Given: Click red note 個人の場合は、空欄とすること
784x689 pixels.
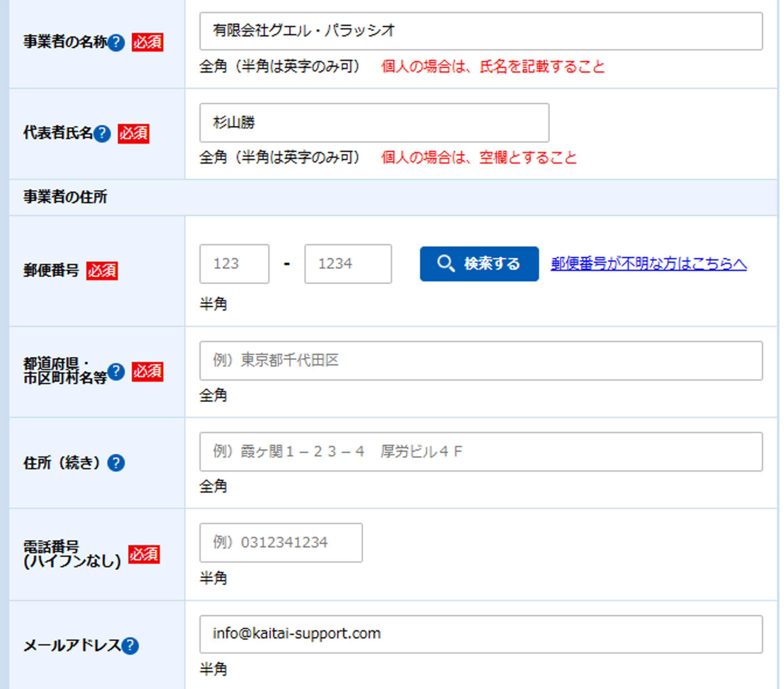Looking at the screenshot, I should (x=479, y=157).
